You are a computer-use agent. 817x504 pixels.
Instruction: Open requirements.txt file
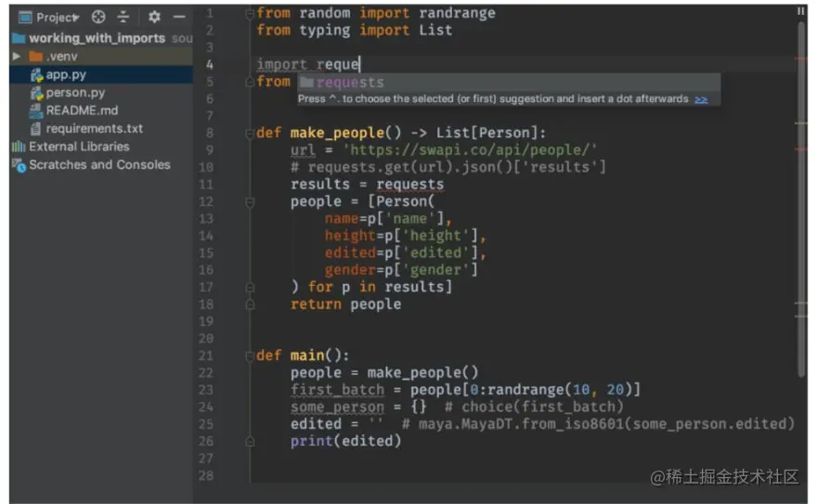95,128
